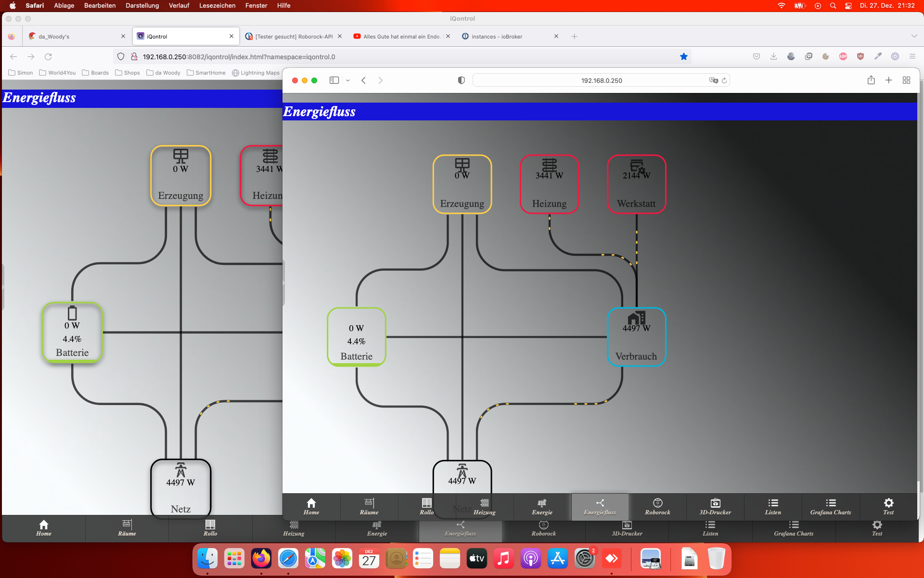924x578 pixels.
Task: Open Rollo in front window's bottom bar
Action: pyautogui.click(x=427, y=507)
